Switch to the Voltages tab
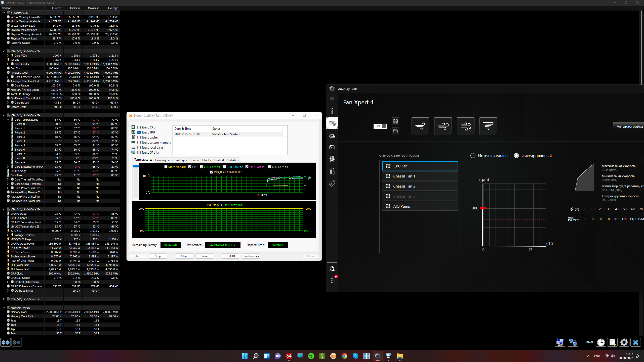The height and width of the screenshot is (362, 644). 181,160
